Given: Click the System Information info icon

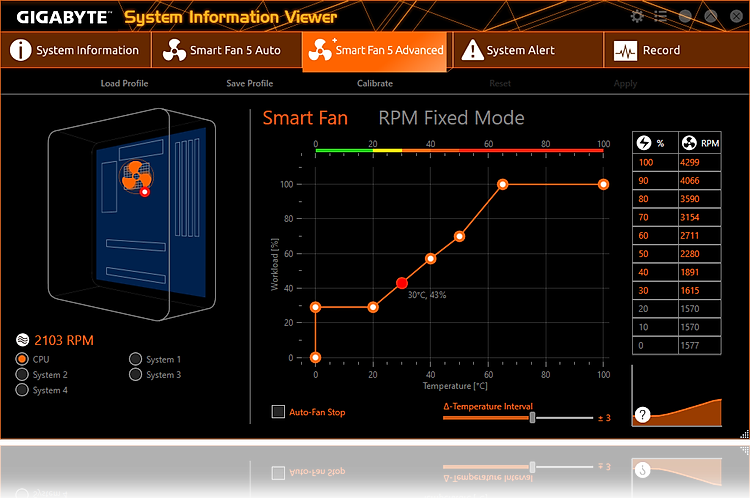Looking at the screenshot, I should click(21, 50).
